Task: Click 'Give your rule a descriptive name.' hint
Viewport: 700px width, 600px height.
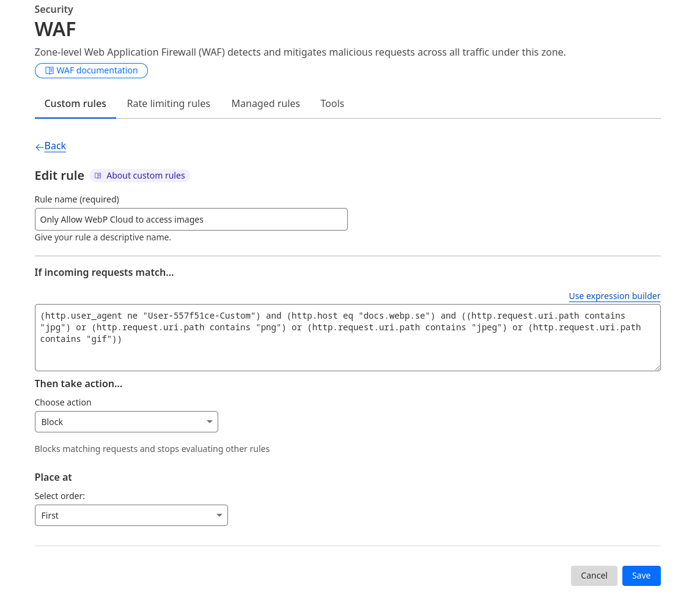Action: tap(103, 237)
